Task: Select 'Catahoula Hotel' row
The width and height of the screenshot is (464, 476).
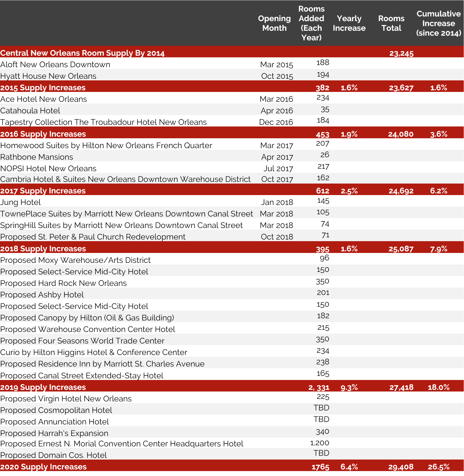Action: click(30, 111)
